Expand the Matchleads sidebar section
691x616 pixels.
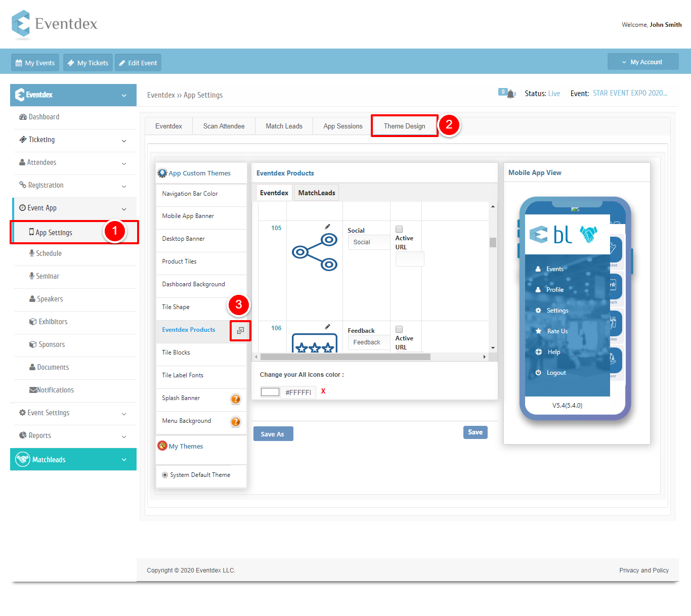pyautogui.click(x=73, y=459)
